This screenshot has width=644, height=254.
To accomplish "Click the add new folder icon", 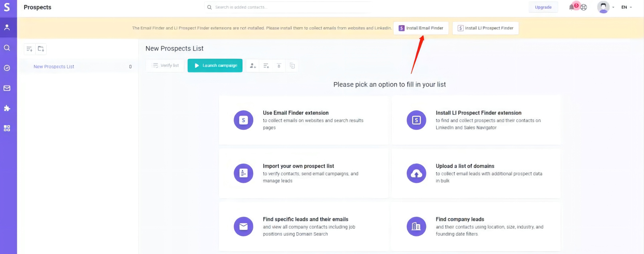I will click(x=41, y=49).
